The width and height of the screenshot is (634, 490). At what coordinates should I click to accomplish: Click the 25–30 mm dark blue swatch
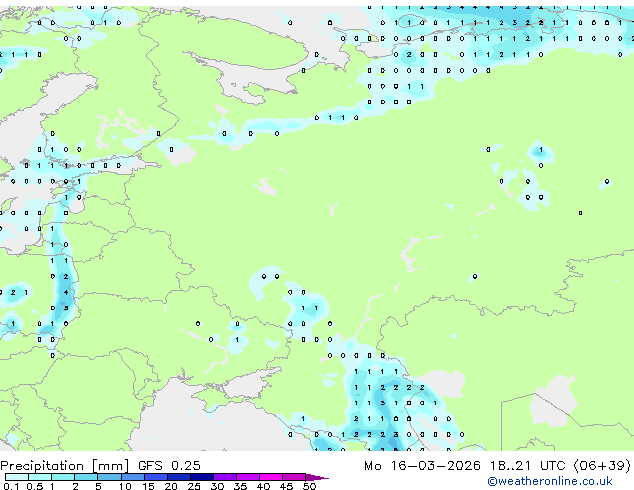coord(202,477)
